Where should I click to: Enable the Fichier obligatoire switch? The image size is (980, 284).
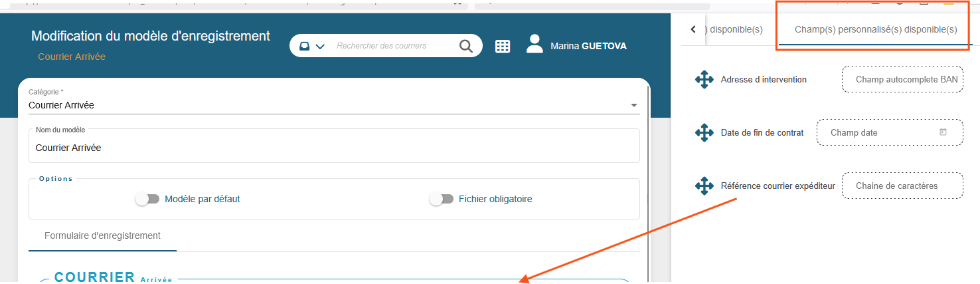coord(442,199)
